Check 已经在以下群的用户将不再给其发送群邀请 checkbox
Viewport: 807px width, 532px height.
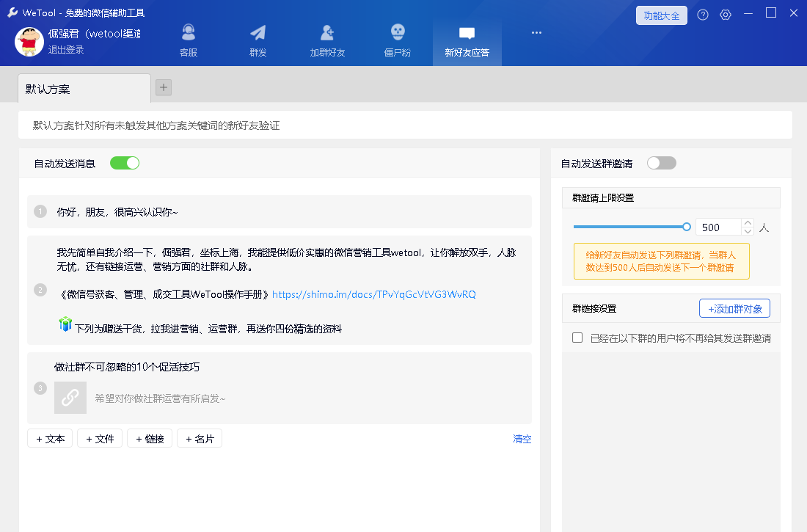pos(577,338)
